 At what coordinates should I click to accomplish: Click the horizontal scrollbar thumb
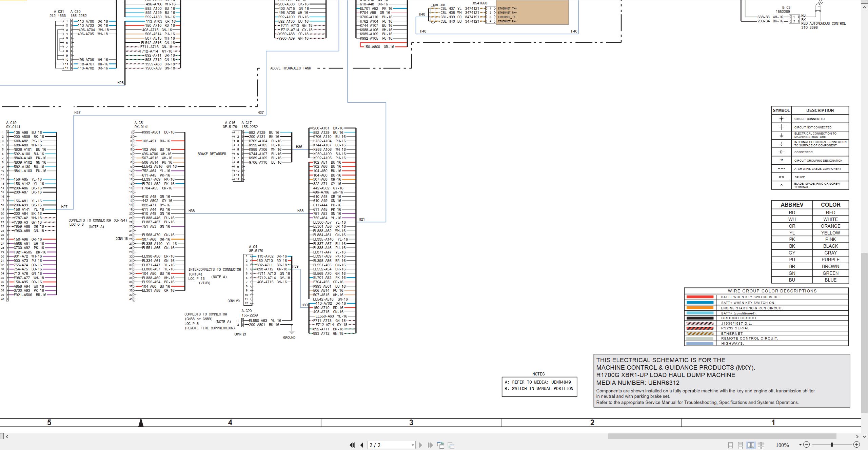[722, 436]
